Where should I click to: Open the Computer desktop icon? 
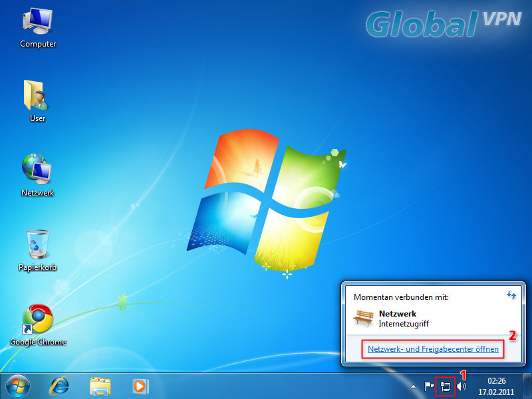click(x=38, y=25)
